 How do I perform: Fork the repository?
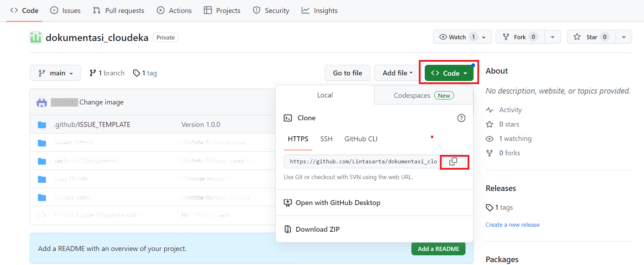point(520,37)
